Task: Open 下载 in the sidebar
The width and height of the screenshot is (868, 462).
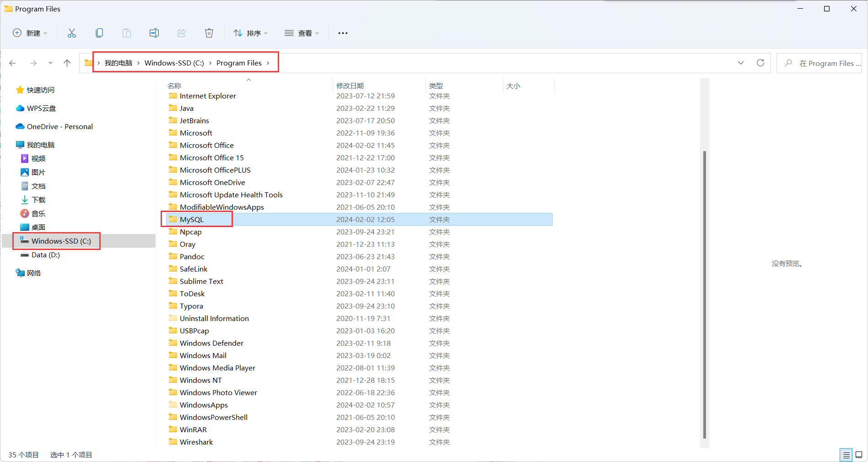Action: pyautogui.click(x=38, y=200)
